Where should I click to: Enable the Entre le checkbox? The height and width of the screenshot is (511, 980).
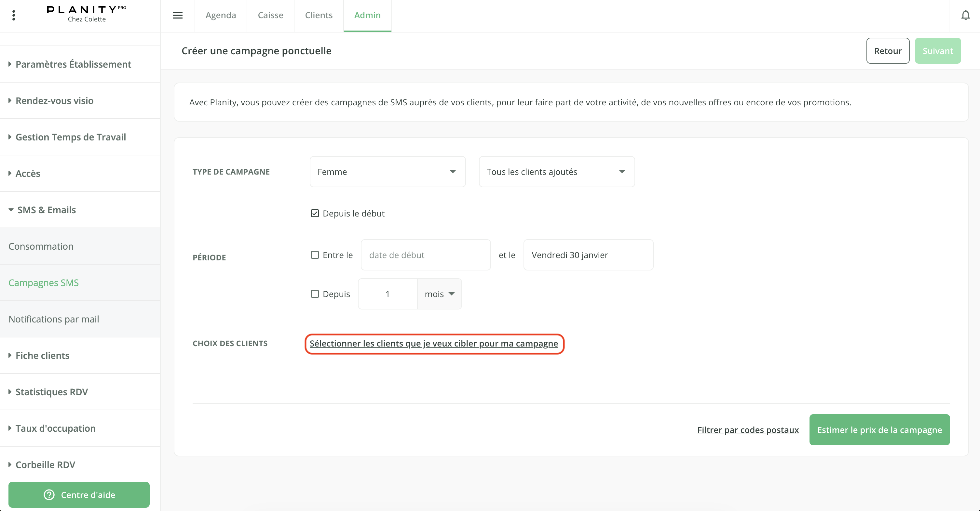(x=315, y=255)
